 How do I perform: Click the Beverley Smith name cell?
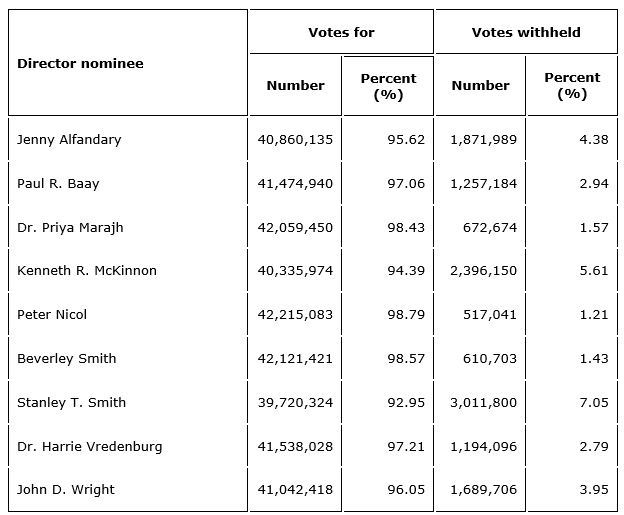(x=66, y=358)
